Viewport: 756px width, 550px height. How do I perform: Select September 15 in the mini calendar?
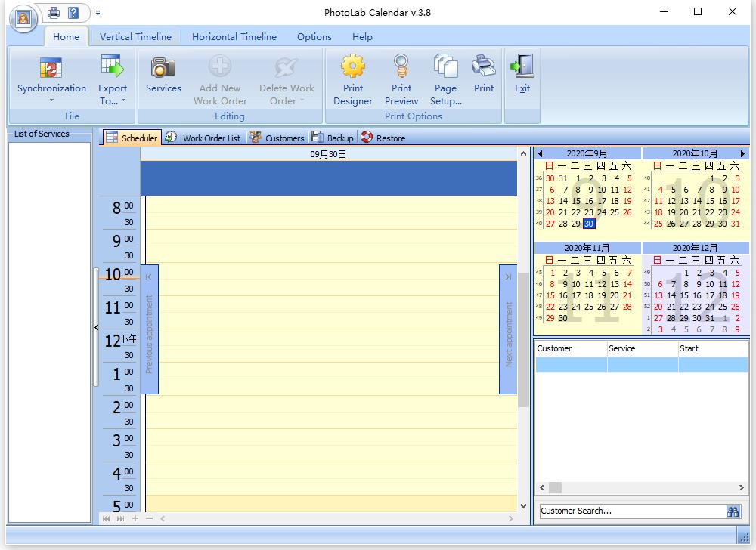pos(576,200)
